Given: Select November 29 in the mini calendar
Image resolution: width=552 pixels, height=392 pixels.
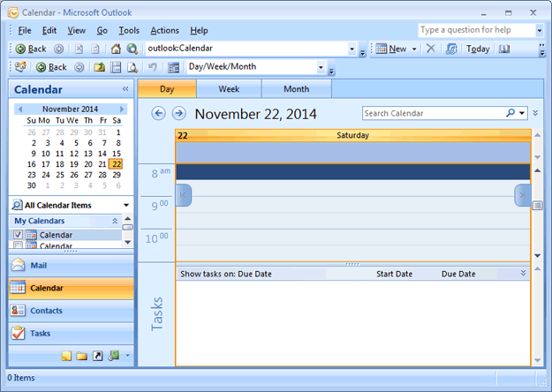Looking at the screenshot, I should point(117,175).
